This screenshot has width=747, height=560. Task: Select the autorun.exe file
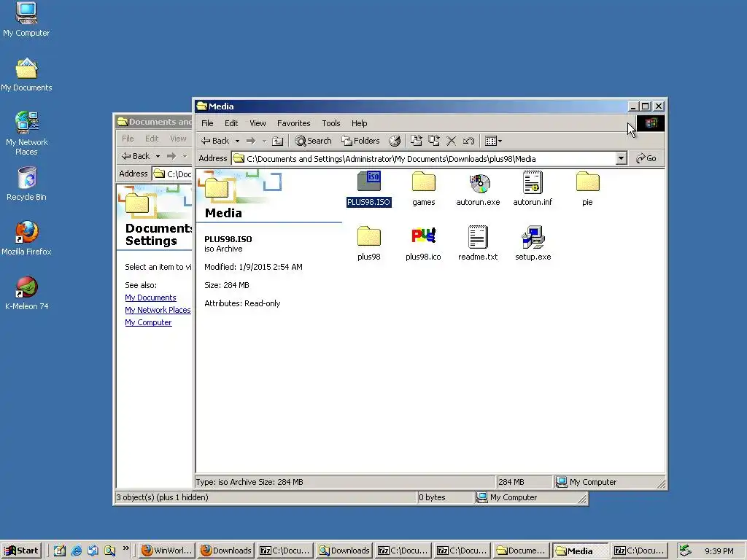[x=478, y=189]
